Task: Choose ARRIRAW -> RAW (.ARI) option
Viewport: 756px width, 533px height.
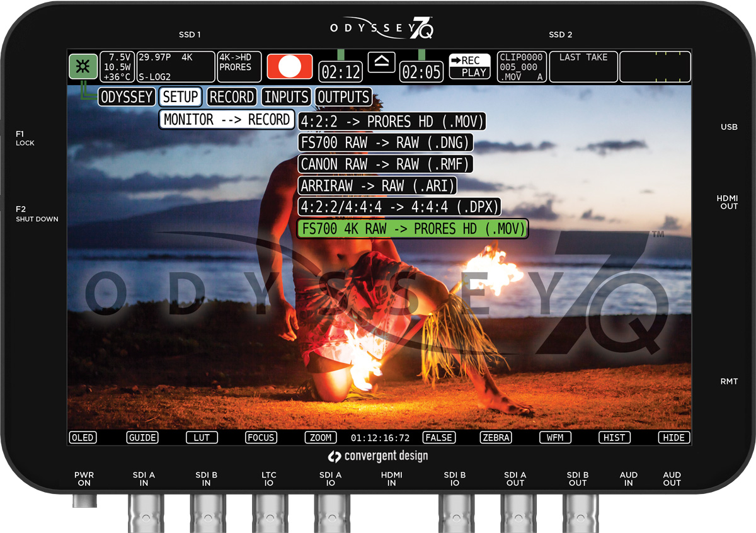Action: click(x=378, y=186)
